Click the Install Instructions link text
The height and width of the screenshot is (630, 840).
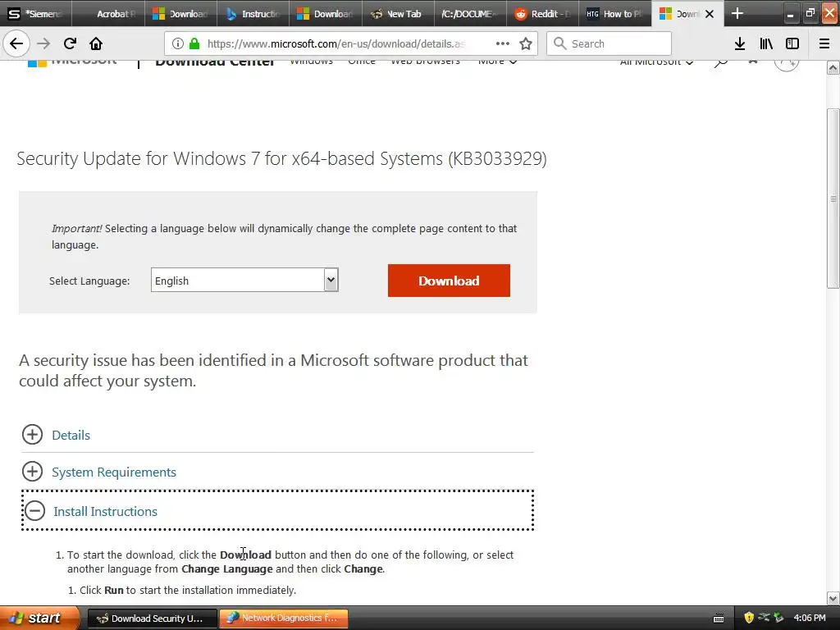[x=106, y=512]
